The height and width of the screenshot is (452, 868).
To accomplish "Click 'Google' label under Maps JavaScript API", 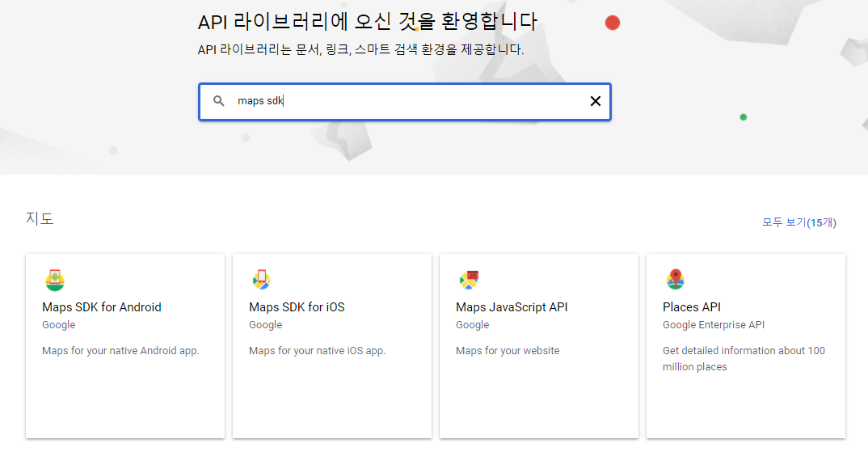I will coord(472,324).
